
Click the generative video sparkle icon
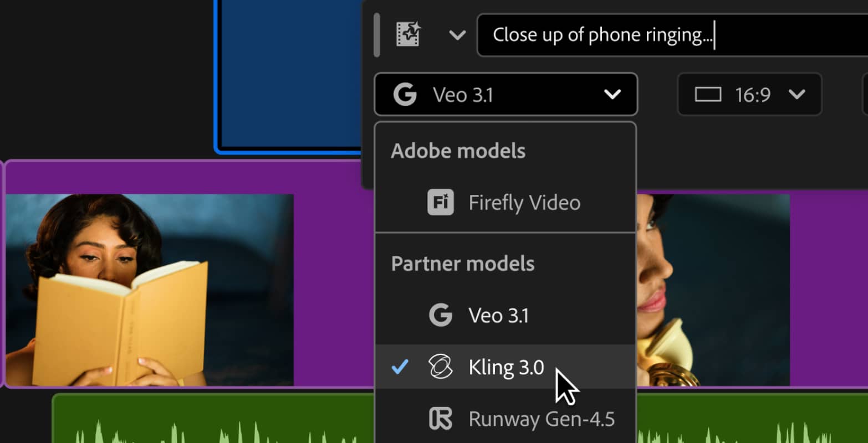pyautogui.click(x=409, y=34)
